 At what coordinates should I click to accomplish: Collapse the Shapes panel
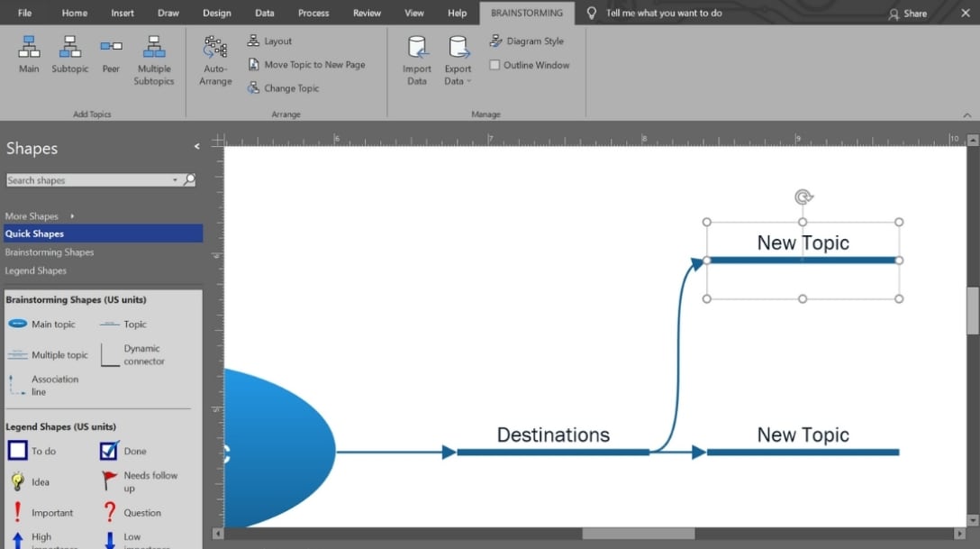[197, 146]
